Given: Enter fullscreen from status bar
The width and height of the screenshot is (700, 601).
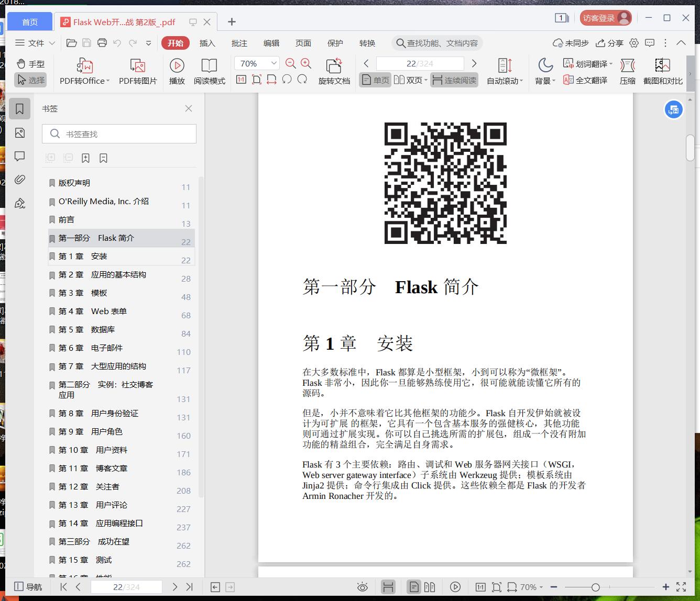Looking at the screenshot, I should pos(681,587).
